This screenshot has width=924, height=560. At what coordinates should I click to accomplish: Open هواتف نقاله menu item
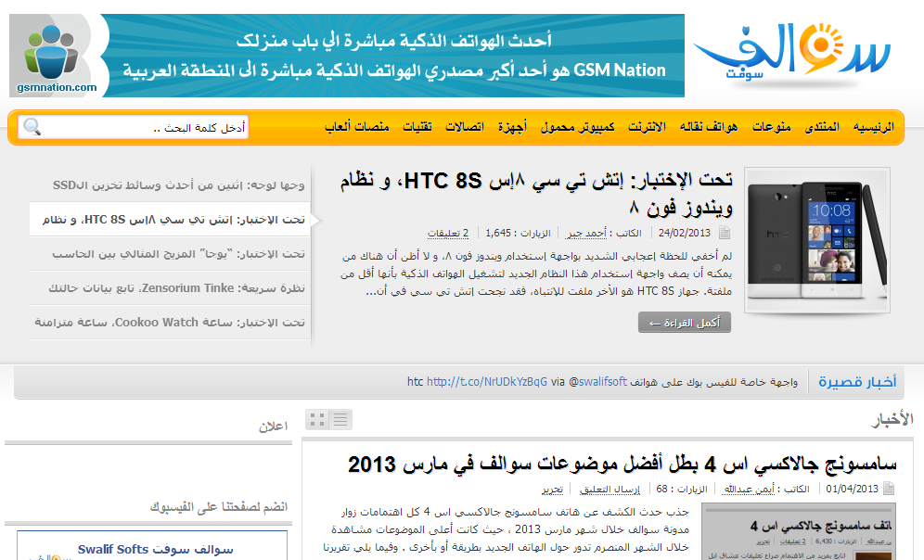coord(709,127)
